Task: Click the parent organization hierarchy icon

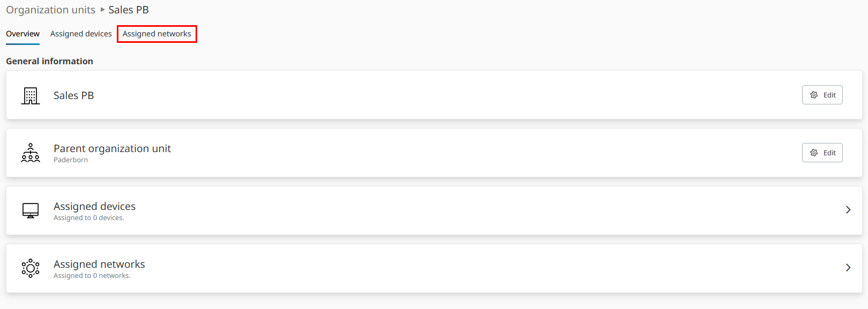Action: 31,153
